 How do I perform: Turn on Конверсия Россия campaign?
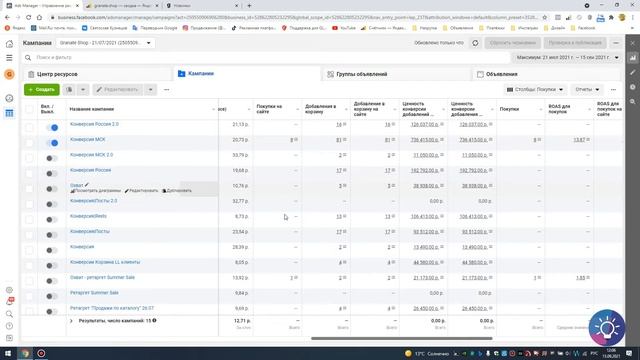(52, 173)
